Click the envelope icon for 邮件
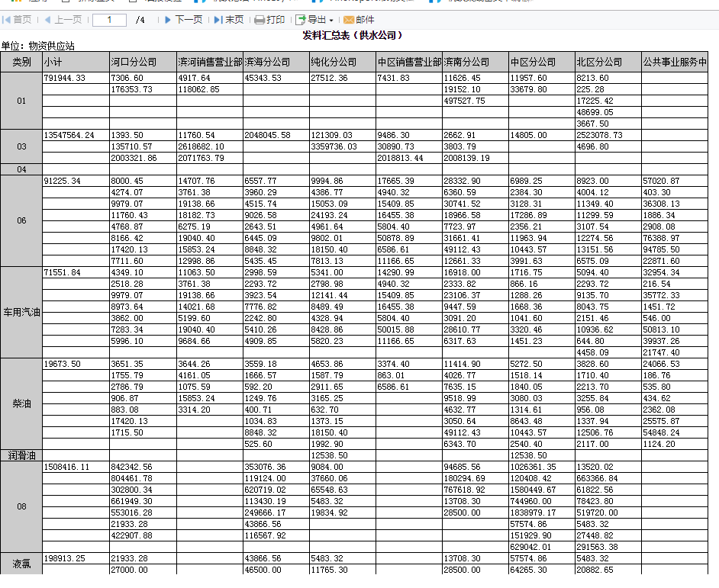Viewport: 719px width, 588px height. tap(349, 20)
